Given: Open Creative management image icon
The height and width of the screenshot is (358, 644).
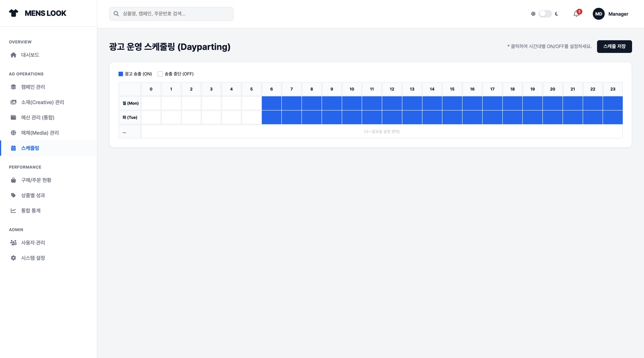Looking at the screenshot, I should tap(13, 102).
